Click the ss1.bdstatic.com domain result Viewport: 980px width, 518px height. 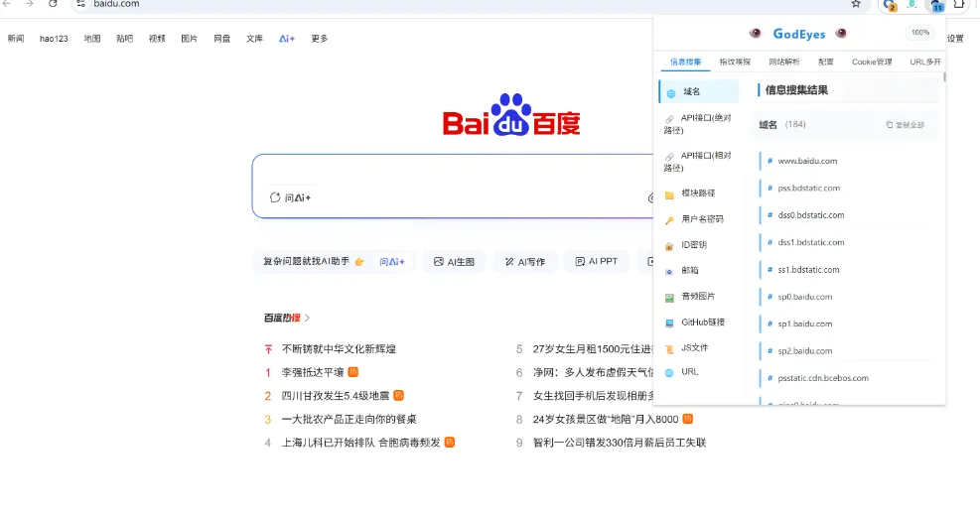(x=808, y=270)
